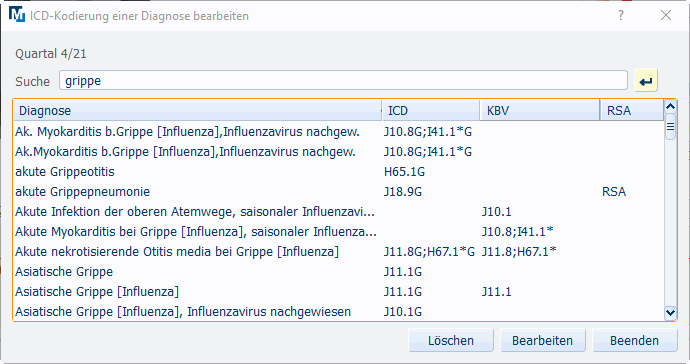Sort by the KBV column header

pos(540,110)
